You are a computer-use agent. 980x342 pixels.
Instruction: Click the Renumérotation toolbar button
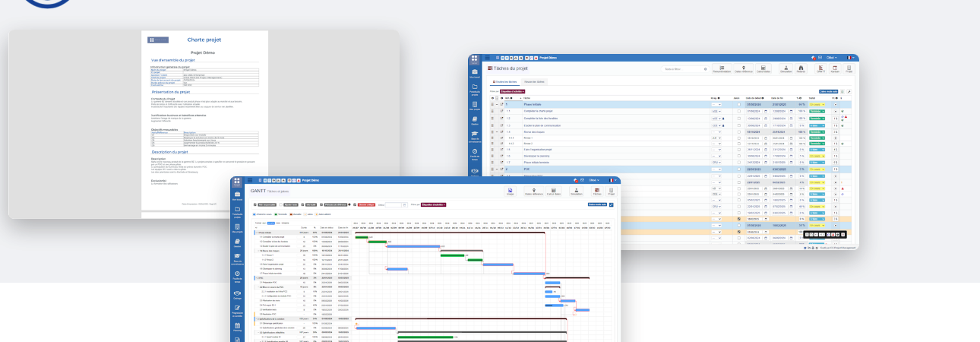(x=722, y=68)
